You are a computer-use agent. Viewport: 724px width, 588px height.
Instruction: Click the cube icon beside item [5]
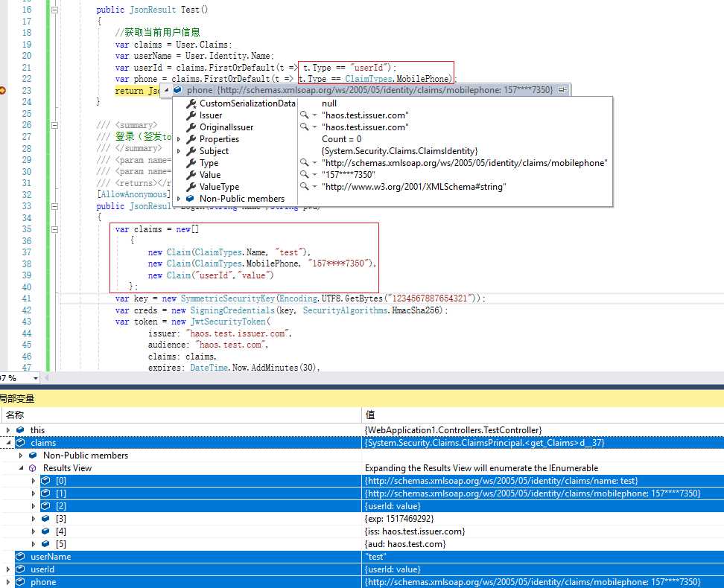point(45,543)
